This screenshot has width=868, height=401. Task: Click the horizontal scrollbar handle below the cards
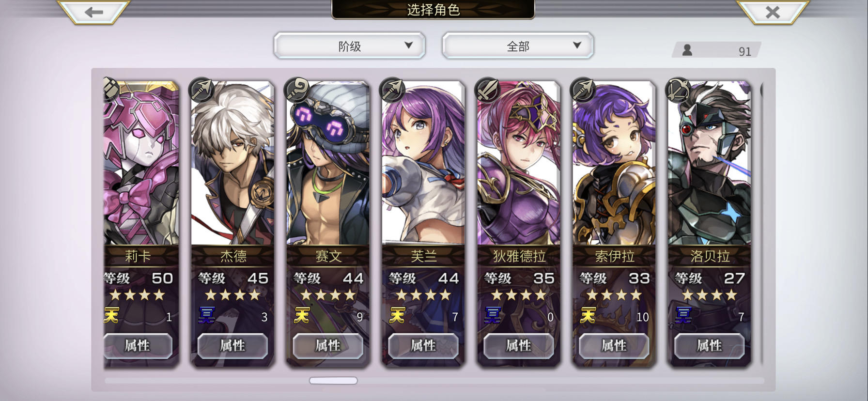pyautogui.click(x=333, y=381)
